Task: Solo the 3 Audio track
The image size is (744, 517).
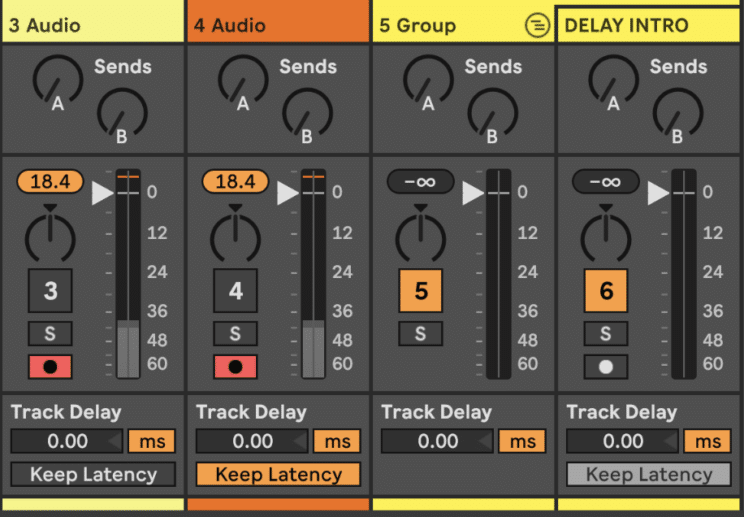Action: 50,333
